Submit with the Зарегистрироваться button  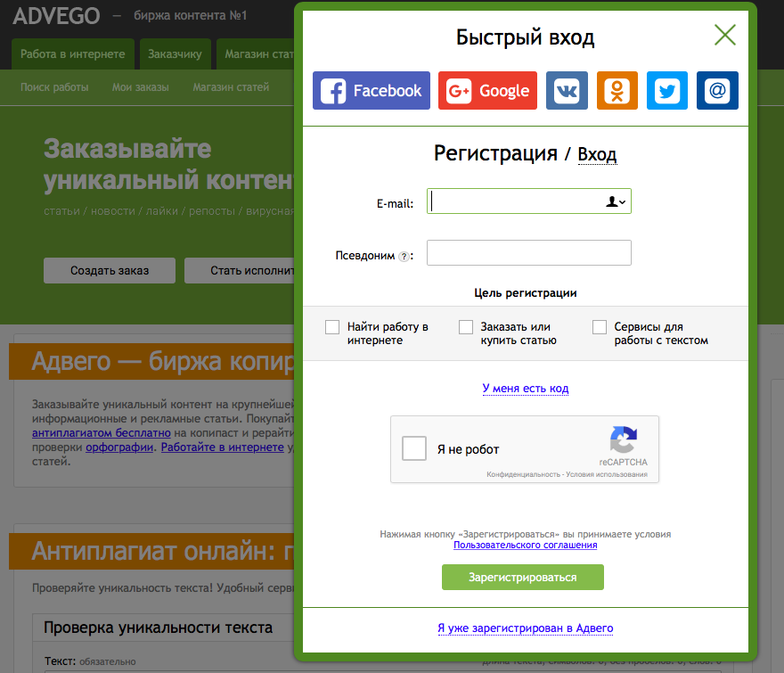coord(522,577)
